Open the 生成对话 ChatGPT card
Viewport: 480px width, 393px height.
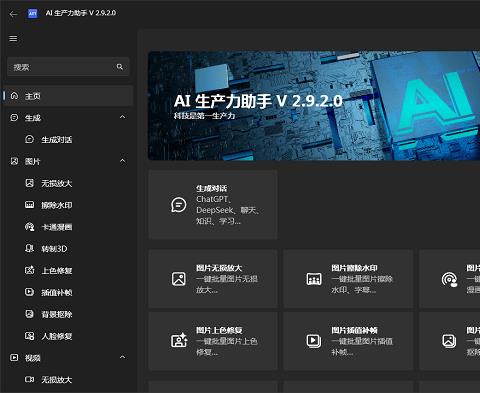213,205
